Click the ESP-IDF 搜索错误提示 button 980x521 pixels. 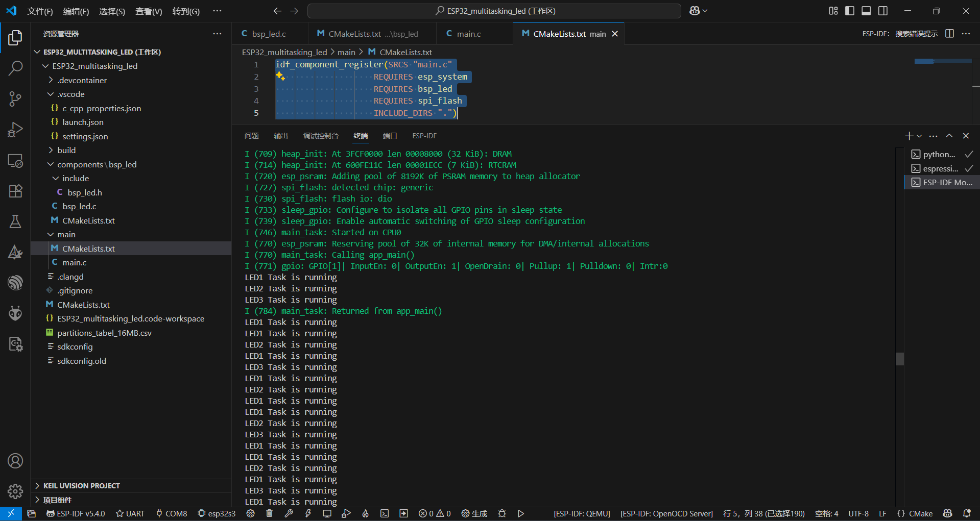[900, 34]
